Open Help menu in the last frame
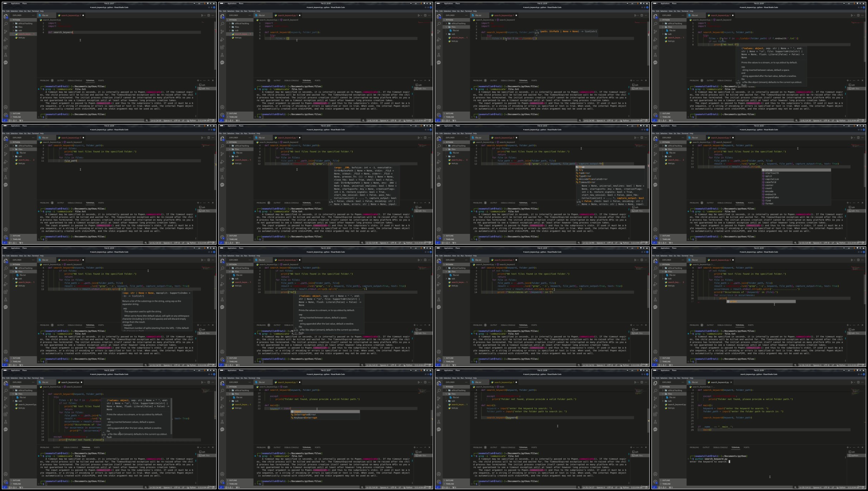The width and height of the screenshot is (868, 491). point(692,378)
